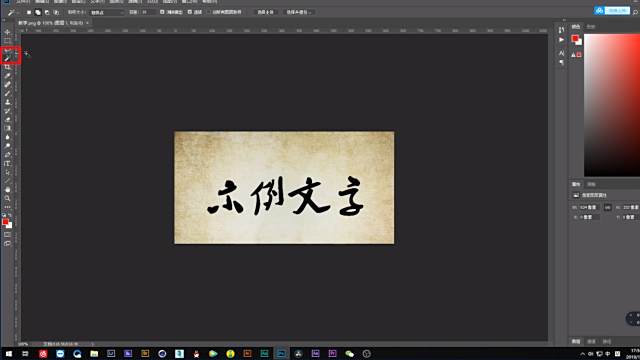Select the Crop tool
The image size is (640, 360).
click(7, 67)
